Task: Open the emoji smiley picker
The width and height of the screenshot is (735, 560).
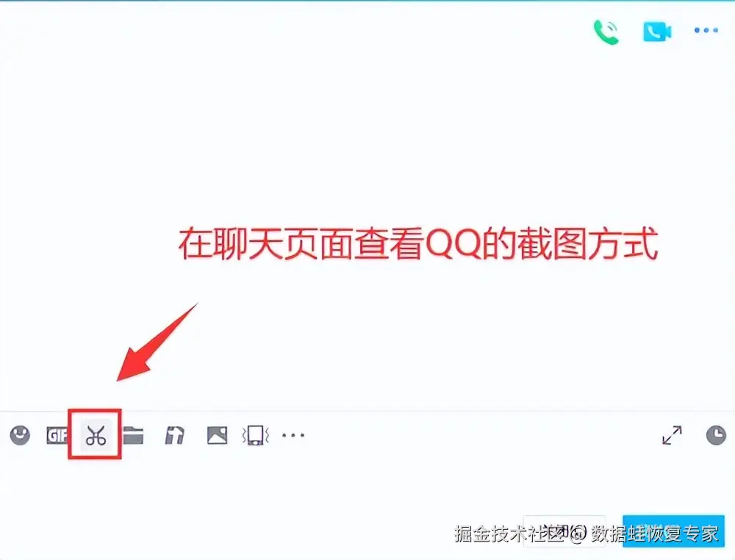Action: [20, 435]
